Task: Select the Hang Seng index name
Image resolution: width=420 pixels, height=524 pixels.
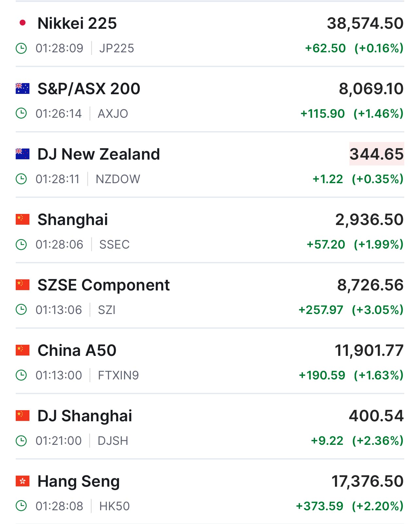Action: point(79,481)
